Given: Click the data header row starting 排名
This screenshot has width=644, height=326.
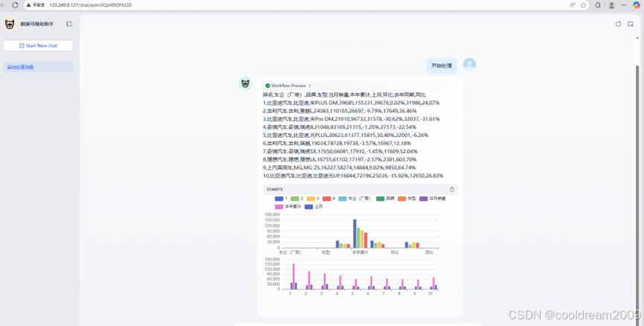Looking at the screenshot, I should pyautogui.click(x=344, y=95).
